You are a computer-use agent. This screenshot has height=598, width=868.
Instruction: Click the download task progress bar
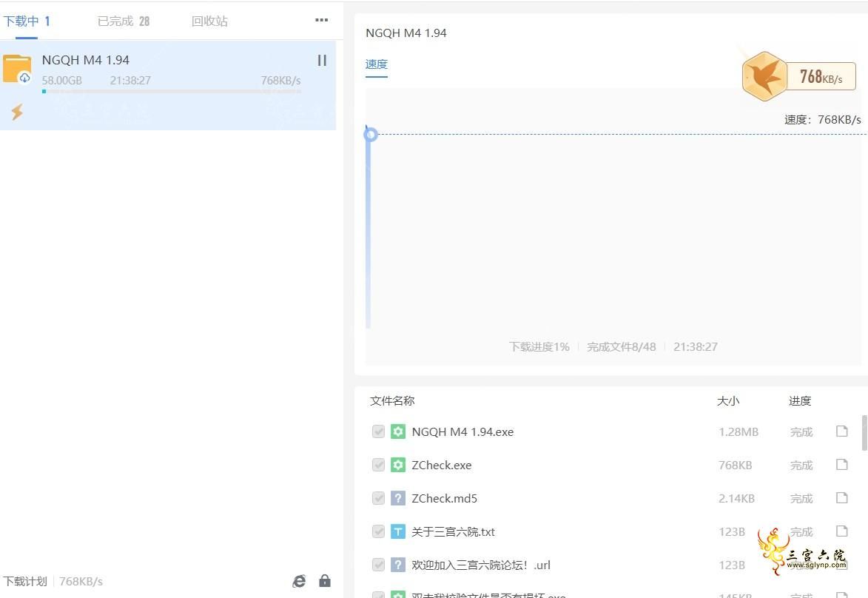tap(172, 91)
